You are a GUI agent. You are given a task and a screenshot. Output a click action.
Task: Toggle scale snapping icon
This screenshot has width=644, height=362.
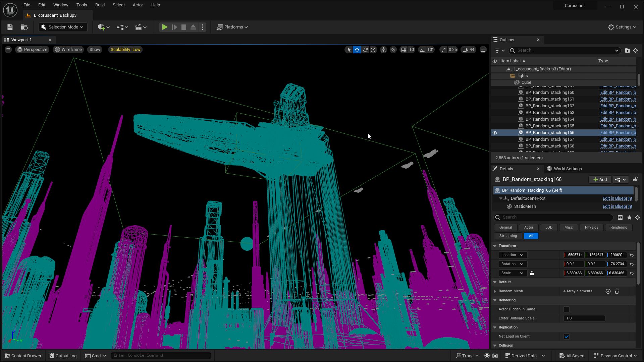pyautogui.click(x=444, y=50)
